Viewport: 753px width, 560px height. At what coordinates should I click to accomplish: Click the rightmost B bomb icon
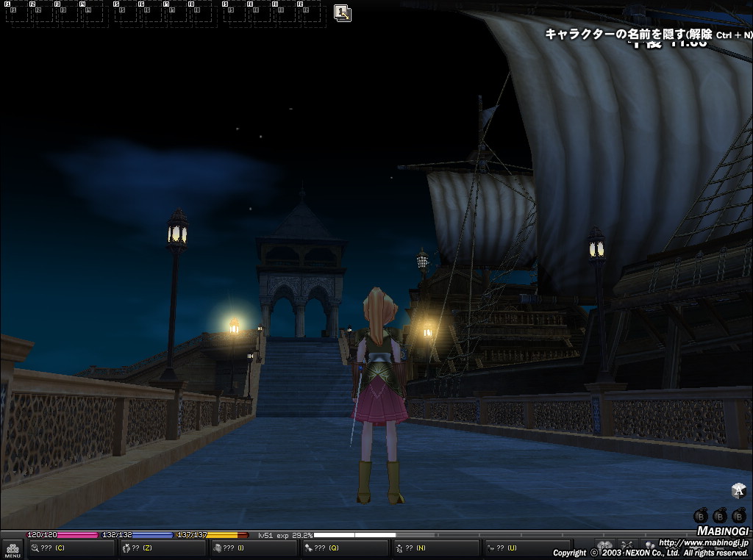(x=738, y=516)
